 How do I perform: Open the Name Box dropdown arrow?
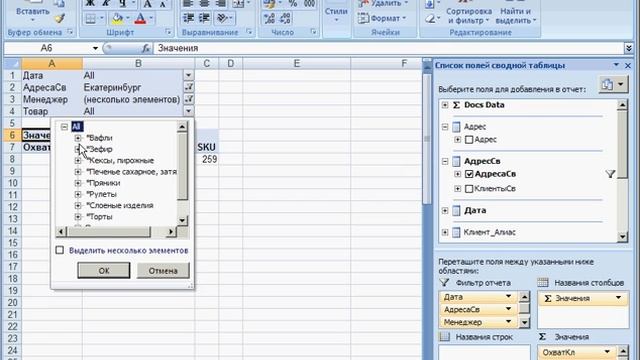[x=95, y=48]
